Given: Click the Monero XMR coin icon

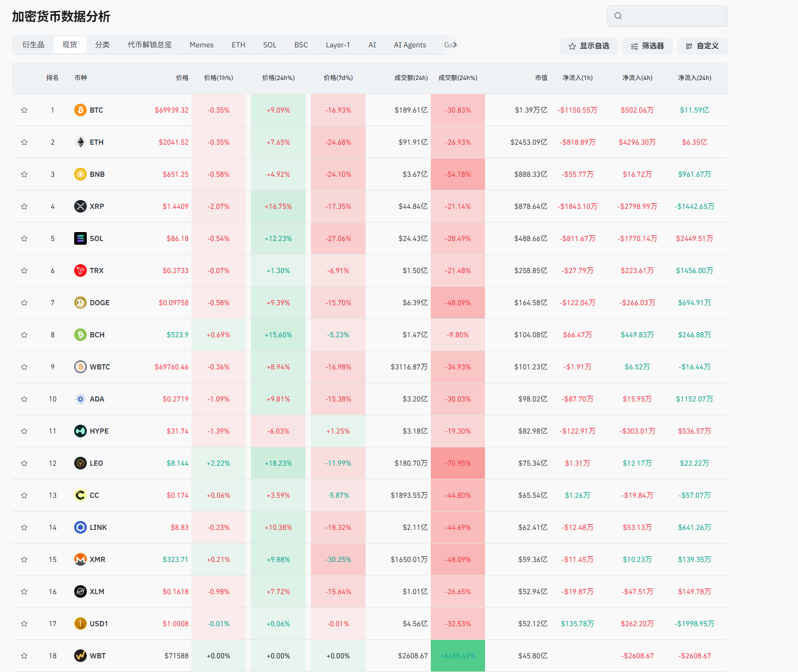Looking at the screenshot, I should [80, 559].
